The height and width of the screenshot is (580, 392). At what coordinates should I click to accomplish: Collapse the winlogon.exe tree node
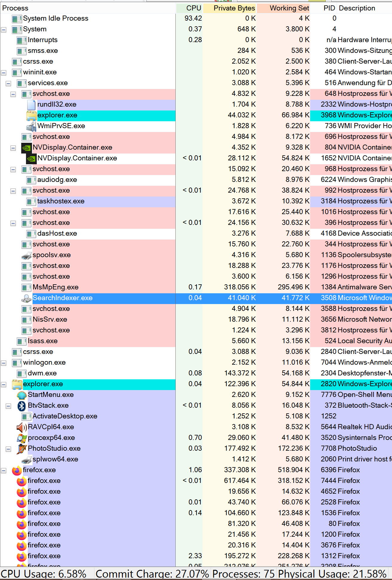[4, 363]
